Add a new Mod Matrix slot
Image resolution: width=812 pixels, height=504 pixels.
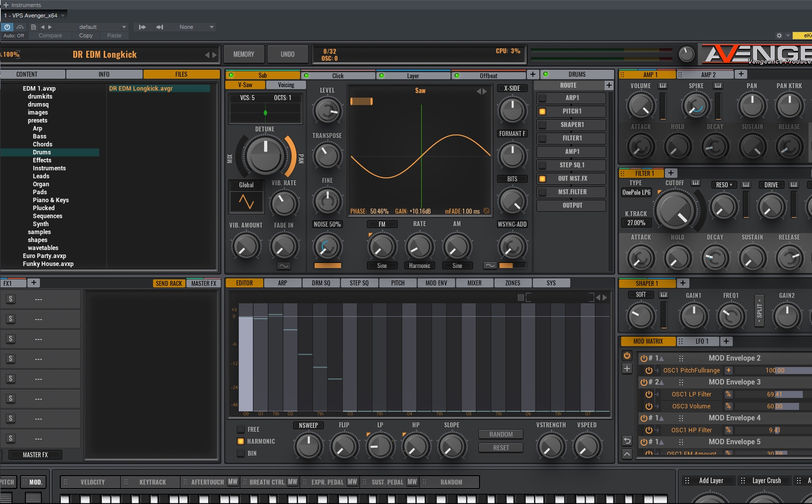[x=627, y=369]
